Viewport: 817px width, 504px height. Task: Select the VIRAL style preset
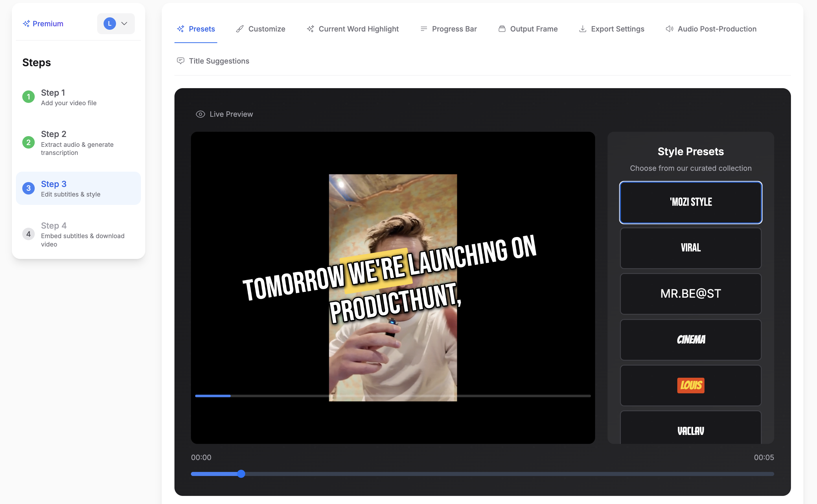[x=690, y=248]
